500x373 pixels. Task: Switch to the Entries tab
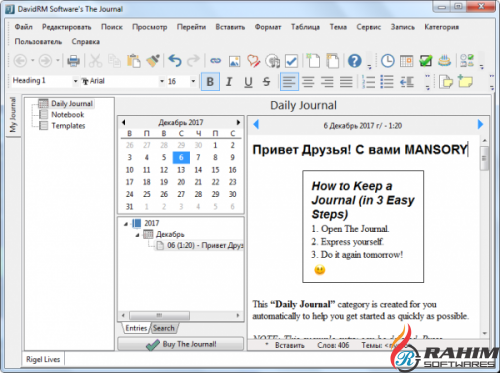click(136, 328)
